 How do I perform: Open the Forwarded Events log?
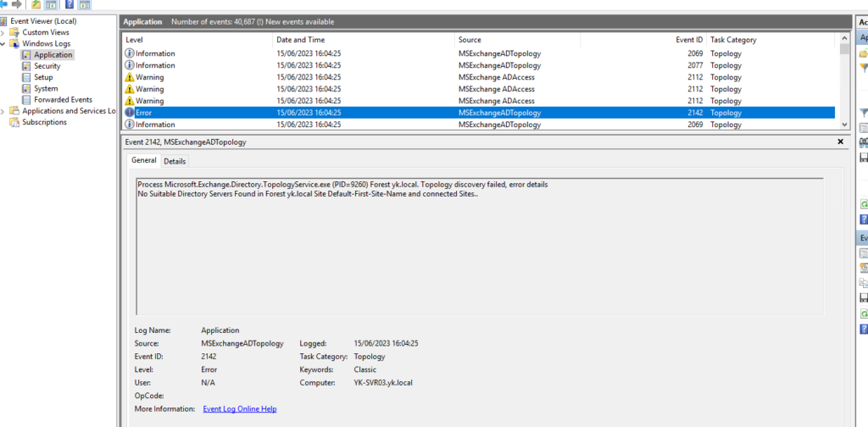point(63,99)
